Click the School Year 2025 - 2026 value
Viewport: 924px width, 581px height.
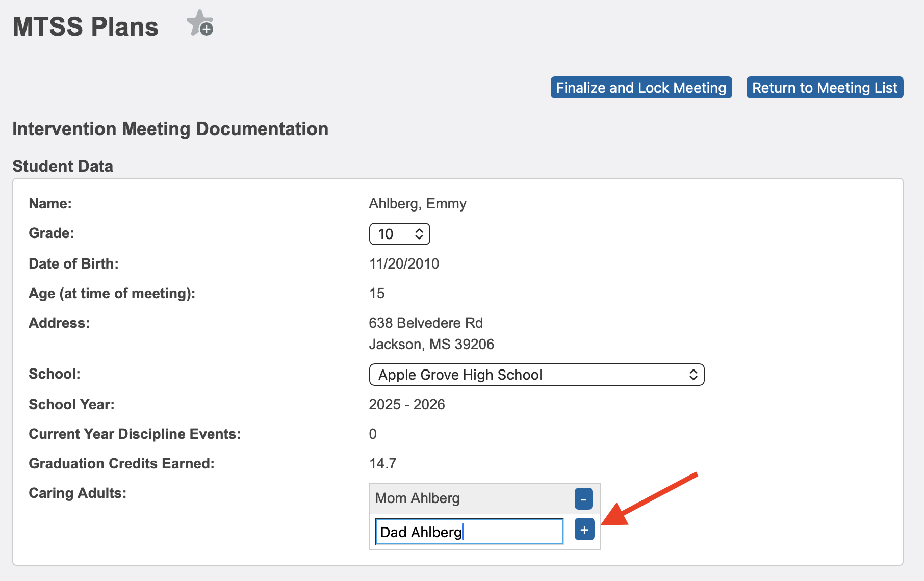pyautogui.click(x=407, y=404)
